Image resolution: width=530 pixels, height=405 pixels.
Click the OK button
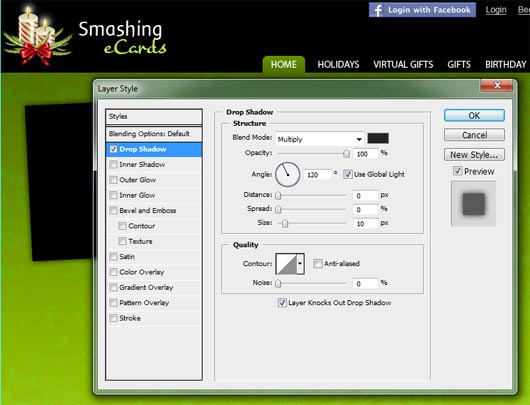[474, 116]
